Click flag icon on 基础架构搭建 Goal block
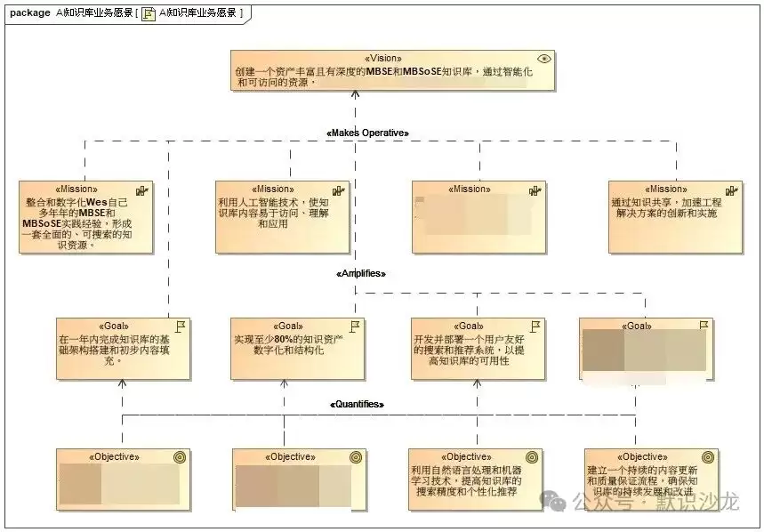764x532 pixels. (181, 326)
